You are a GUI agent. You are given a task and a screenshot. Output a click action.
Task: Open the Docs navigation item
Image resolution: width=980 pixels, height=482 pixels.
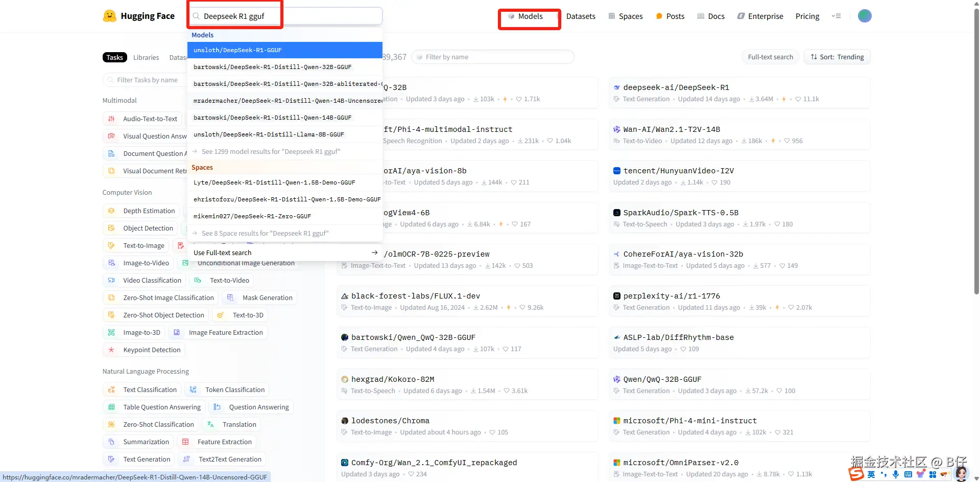[711, 16]
